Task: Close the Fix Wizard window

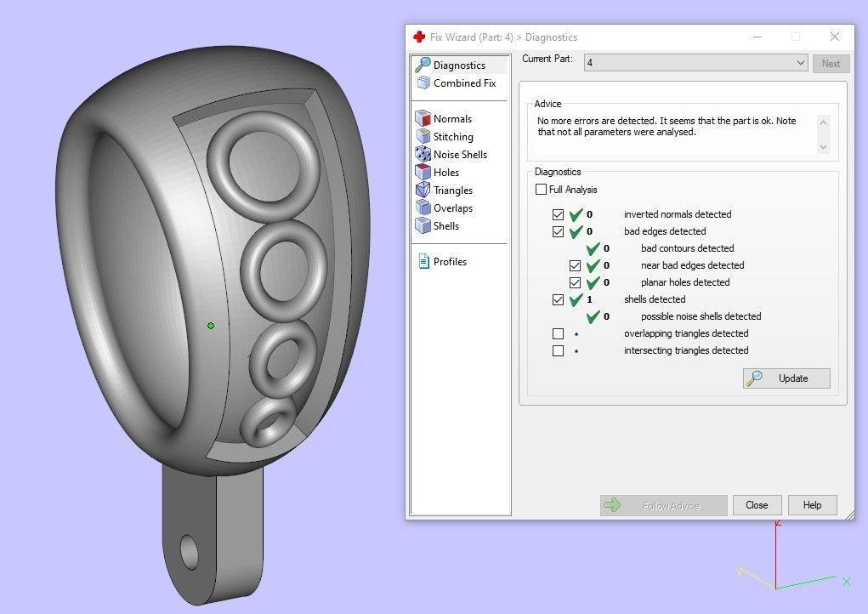Action: coord(835,37)
